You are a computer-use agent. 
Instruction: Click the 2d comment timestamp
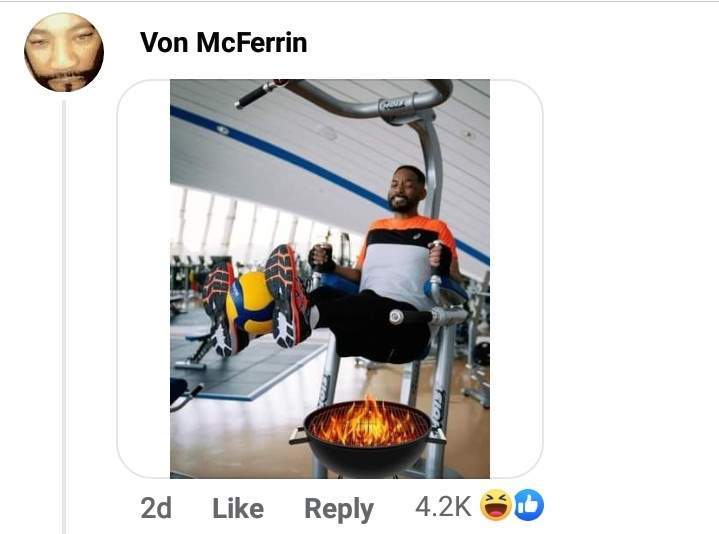[156, 508]
